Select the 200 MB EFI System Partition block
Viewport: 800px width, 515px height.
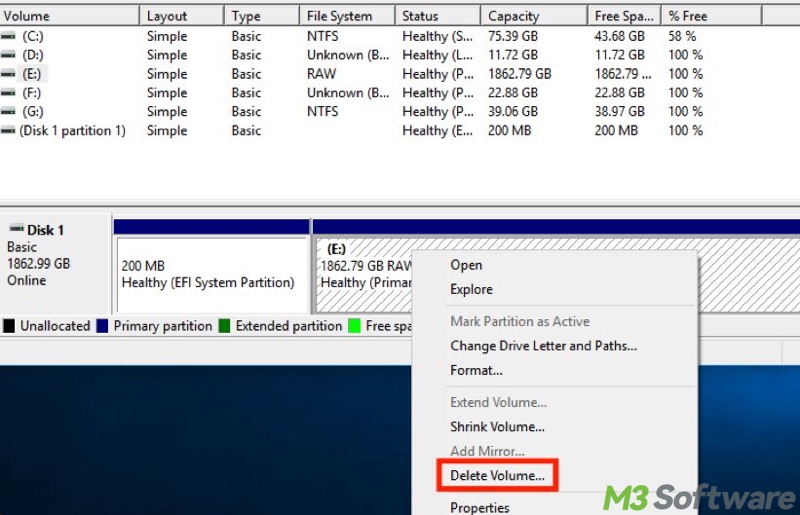click(x=212, y=274)
